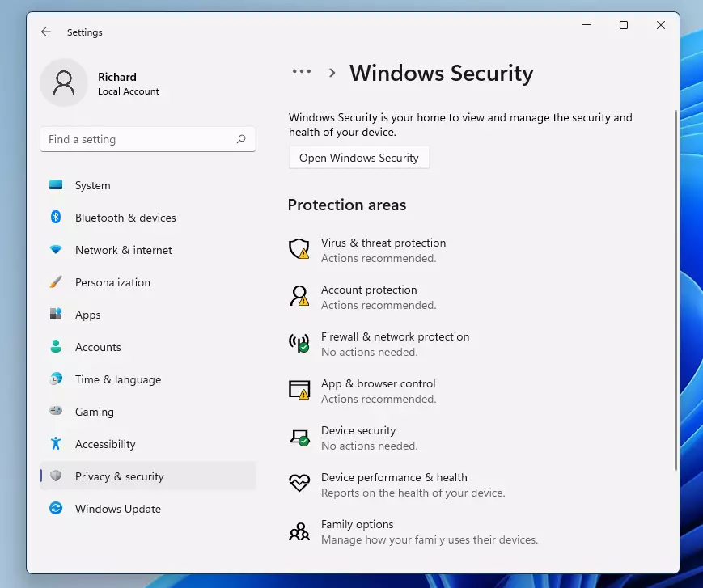
Task: Click the vertical scrollbar on right
Action: pos(676,290)
